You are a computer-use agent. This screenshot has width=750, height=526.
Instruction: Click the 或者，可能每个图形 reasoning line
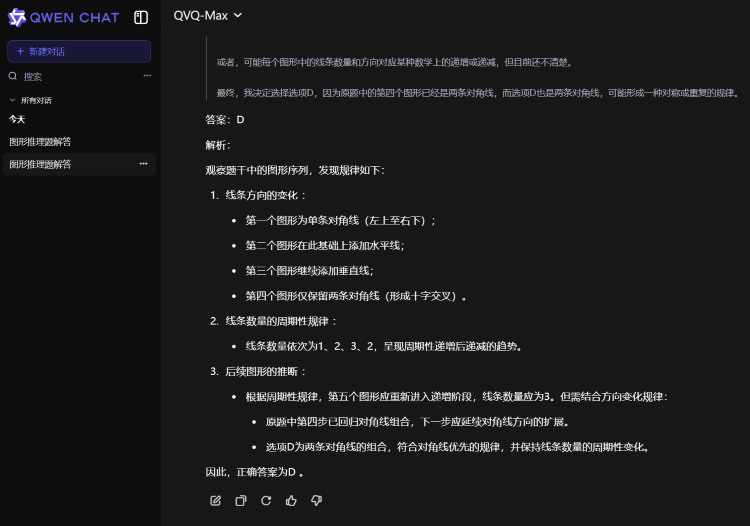pyautogui.click(x=395, y=62)
